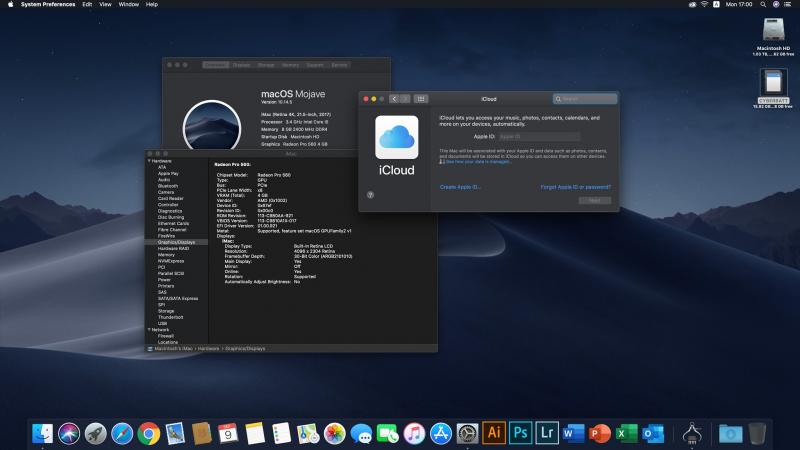Open Microsoft Outlook from the Dock
The height and width of the screenshot is (450, 800).
click(x=653, y=434)
